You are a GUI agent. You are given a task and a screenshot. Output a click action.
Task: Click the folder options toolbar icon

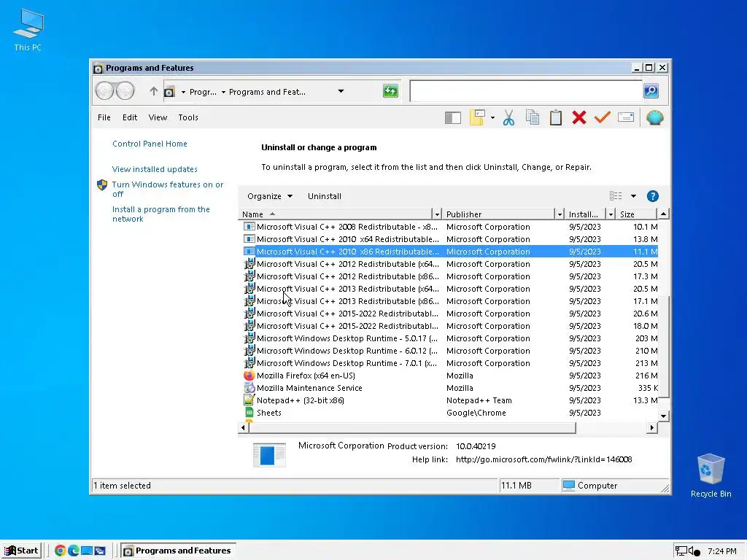[x=477, y=117]
